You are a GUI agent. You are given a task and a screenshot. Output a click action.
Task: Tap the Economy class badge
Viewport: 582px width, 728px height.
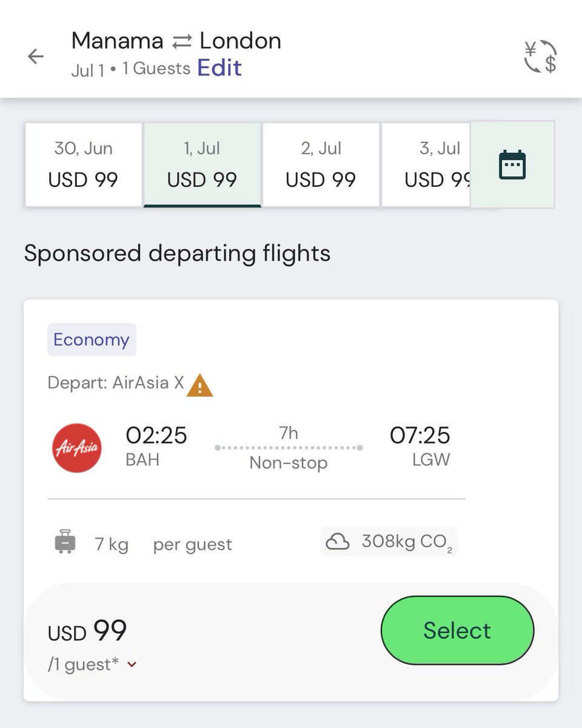click(92, 340)
